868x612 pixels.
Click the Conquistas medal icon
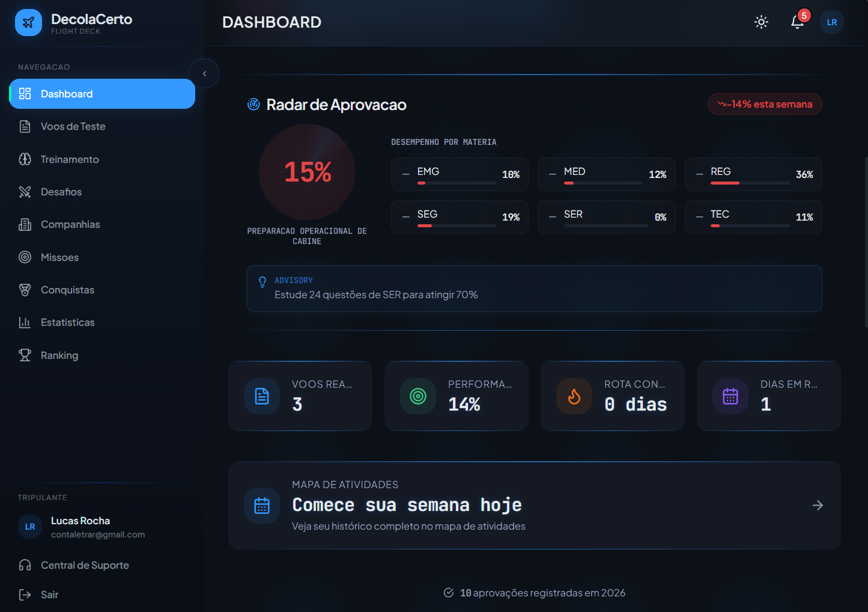(x=25, y=290)
